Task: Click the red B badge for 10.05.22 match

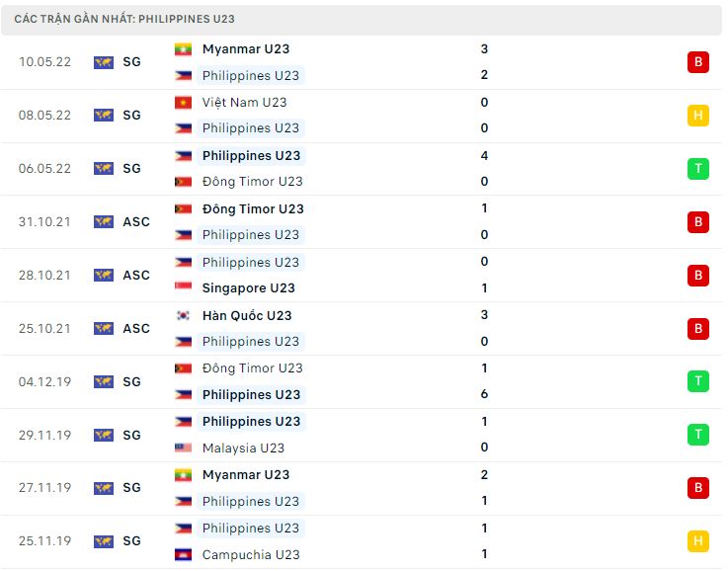Action: coord(697,61)
